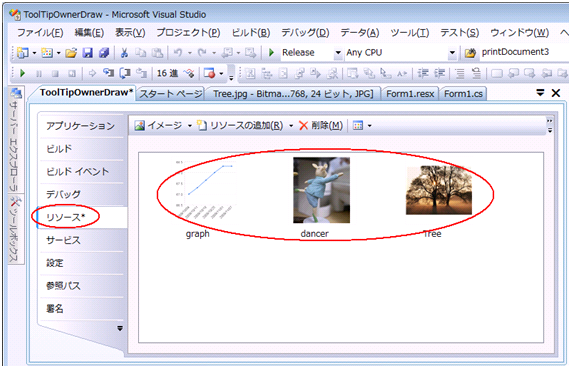Image resolution: width=571 pixels, height=368 pixels.
Task: Start debugging with green arrow beside Release
Action: pyautogui.click(x=271, y=53)
